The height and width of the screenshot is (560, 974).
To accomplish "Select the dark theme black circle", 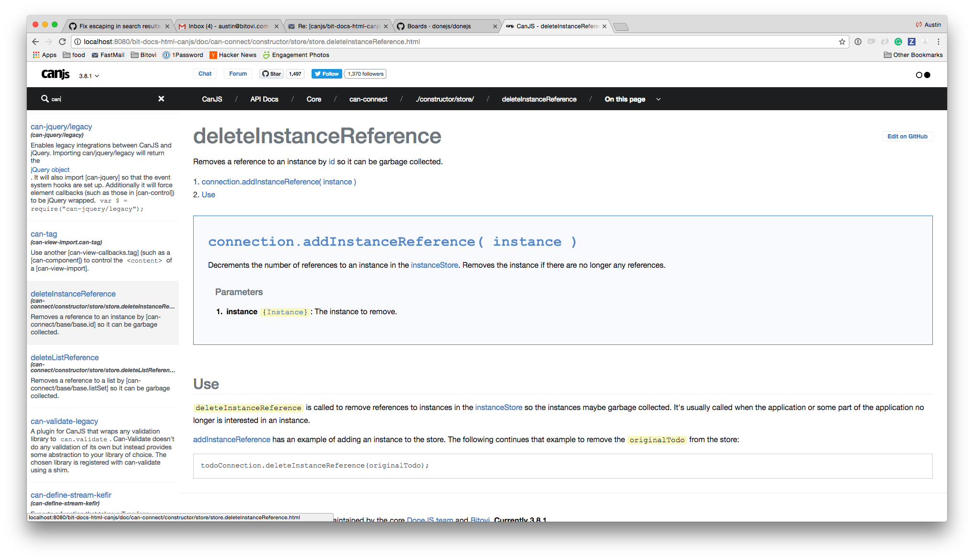I will 928,75.
